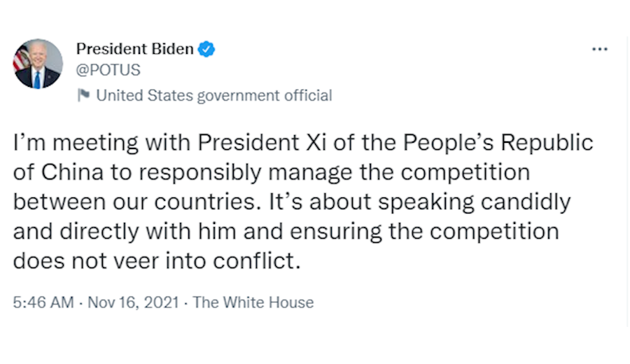Image resolution: width=630 pixels, height=364 pixels.
Task: Open the three-dot more options menu
Action: 599,50
